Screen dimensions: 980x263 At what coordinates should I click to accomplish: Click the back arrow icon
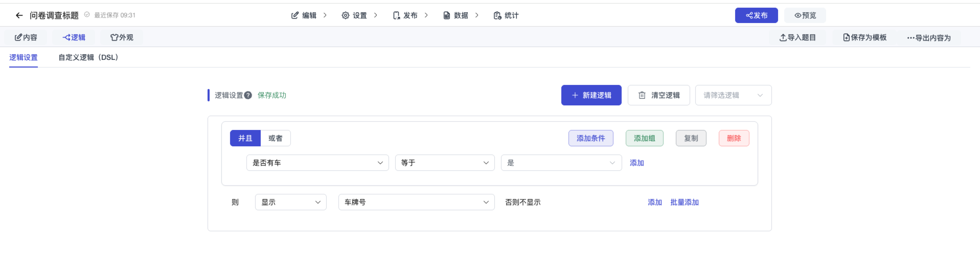coord(19,15)
